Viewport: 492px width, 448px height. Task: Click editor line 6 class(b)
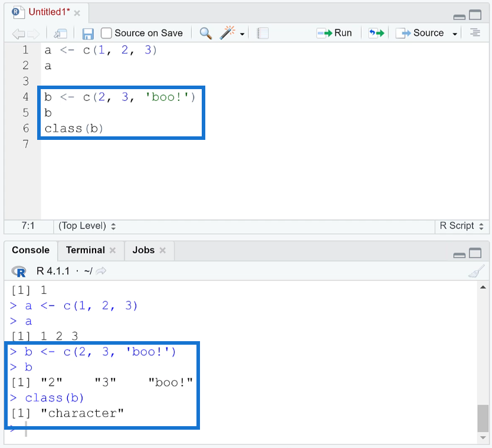[x=74, y=129]
